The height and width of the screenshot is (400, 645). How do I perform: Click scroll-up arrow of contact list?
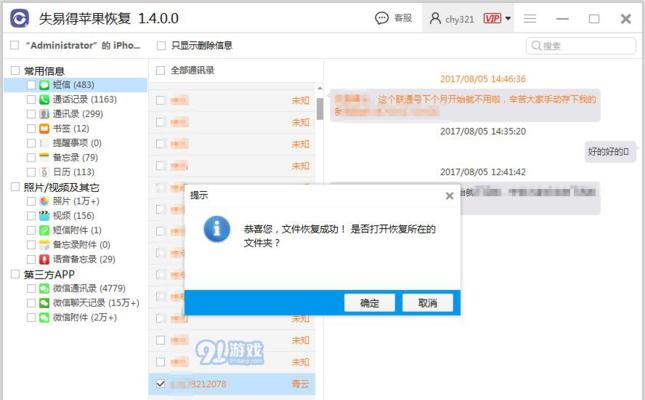point(320,88)
